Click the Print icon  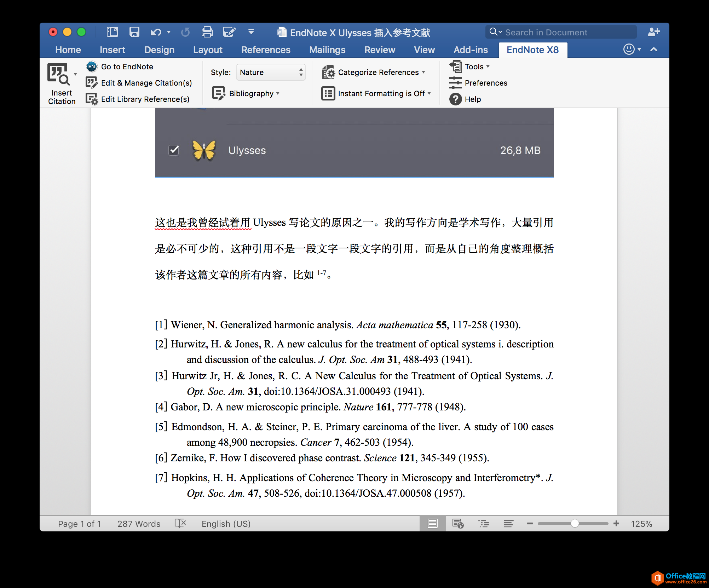point(207,32)
